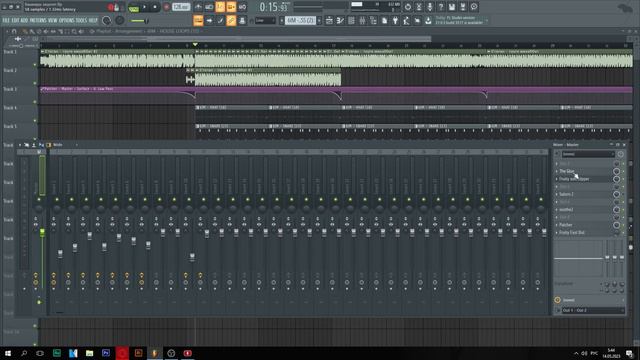The height and width of the screenshot is (360, 640).
Task: Click the stamp icon in the toolbar
Action: click(242, 20)
